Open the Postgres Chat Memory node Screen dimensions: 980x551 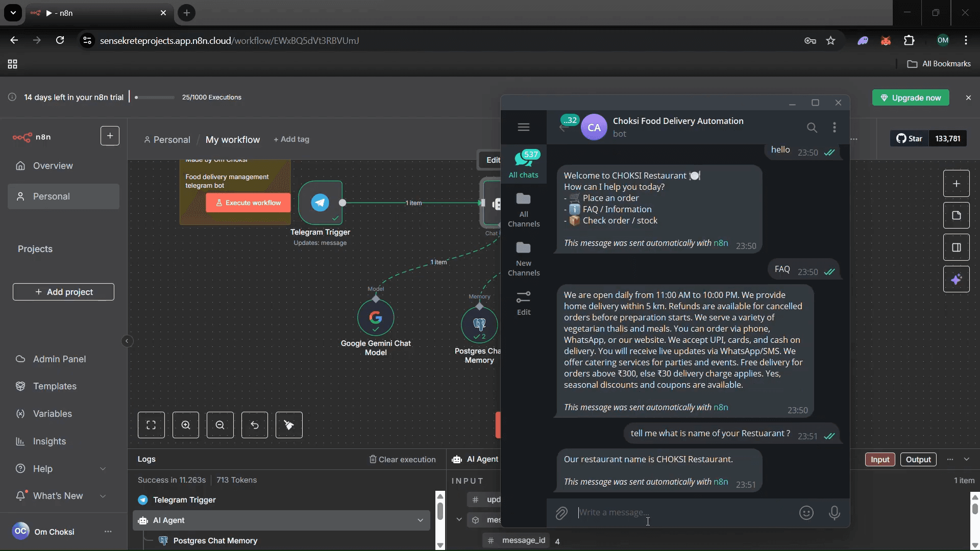[479, 325]
